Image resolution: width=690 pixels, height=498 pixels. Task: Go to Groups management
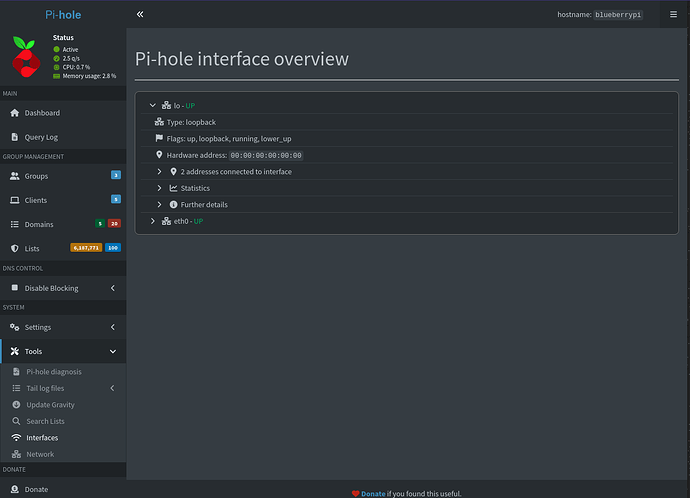pos(36,176)
